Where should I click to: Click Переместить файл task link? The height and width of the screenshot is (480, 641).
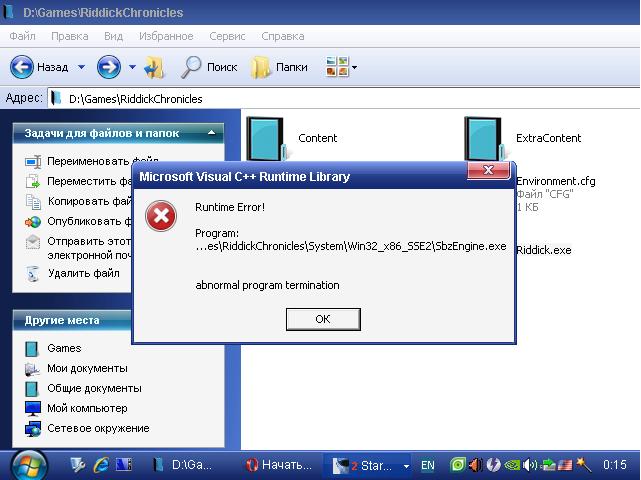89,181
